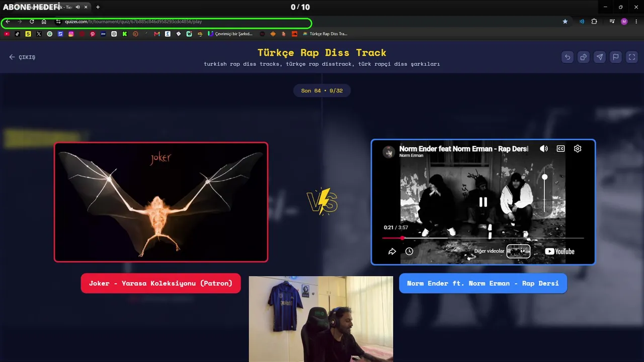
Task: Open the YouTube player settings gear
Action: (578, 149)
